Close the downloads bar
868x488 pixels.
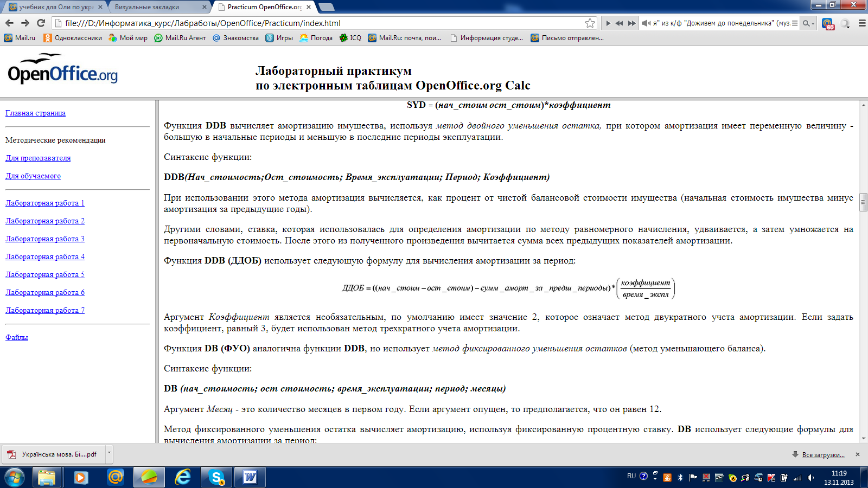(858, 454)
